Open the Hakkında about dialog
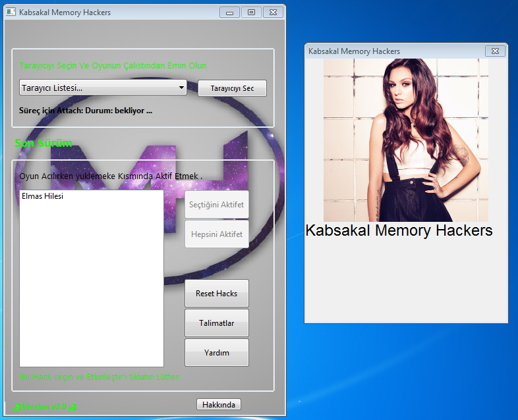The width and height of the screenshot is (518, 420). (x=219, y=404)
